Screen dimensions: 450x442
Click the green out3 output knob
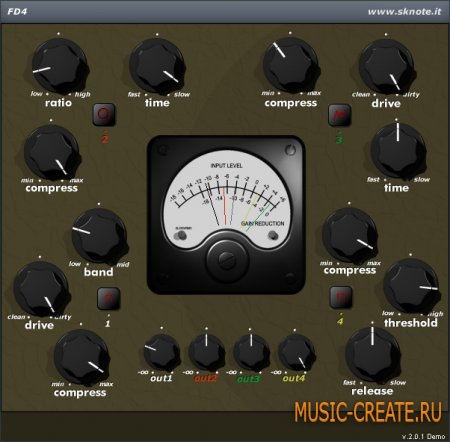(251, 353)
